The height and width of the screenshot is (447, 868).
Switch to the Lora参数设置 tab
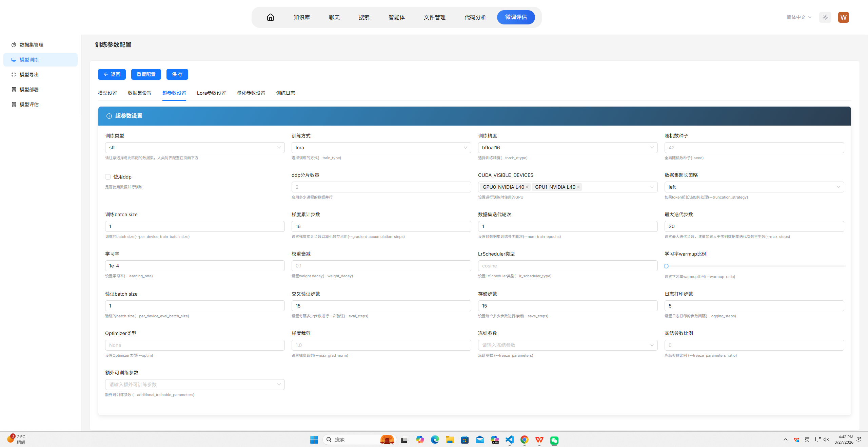click(x=211, y=93)
